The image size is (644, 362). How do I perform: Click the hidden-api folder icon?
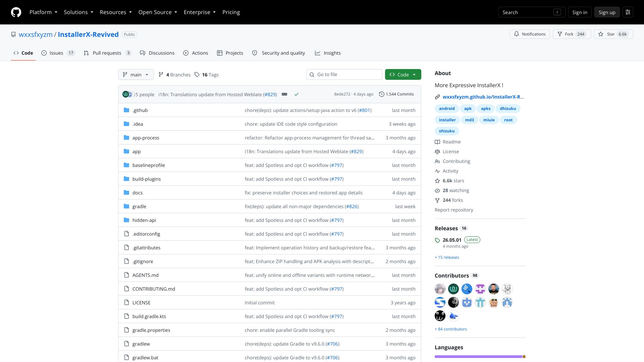click(x=126, y=220)
